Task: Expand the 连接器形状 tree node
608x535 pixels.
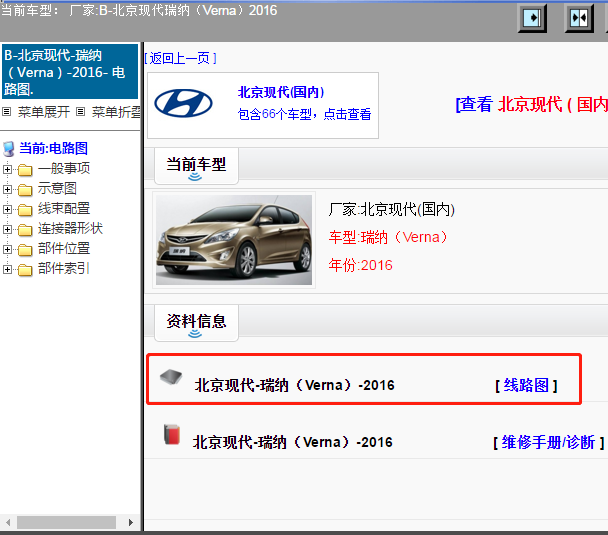Action: (x=7, y=229)
